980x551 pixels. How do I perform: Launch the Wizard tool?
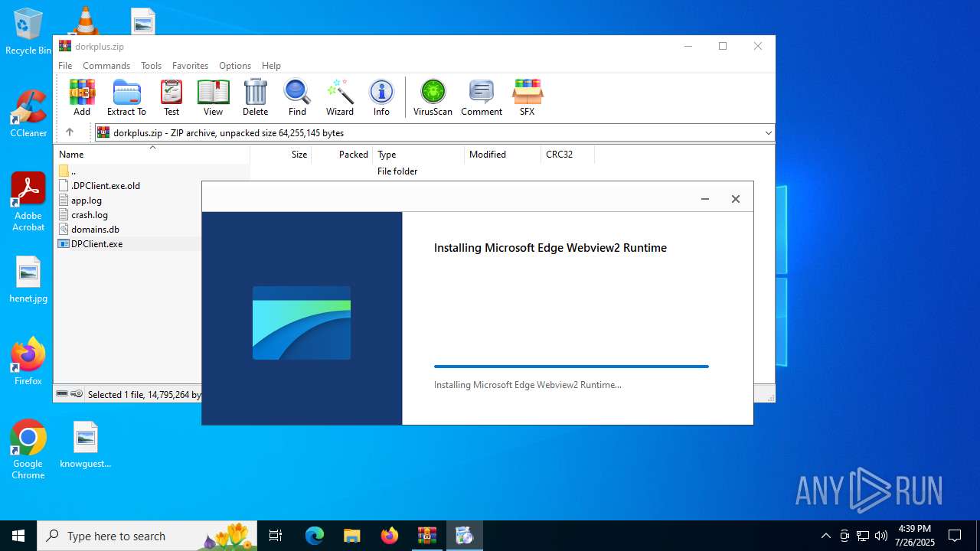[340, 97]
